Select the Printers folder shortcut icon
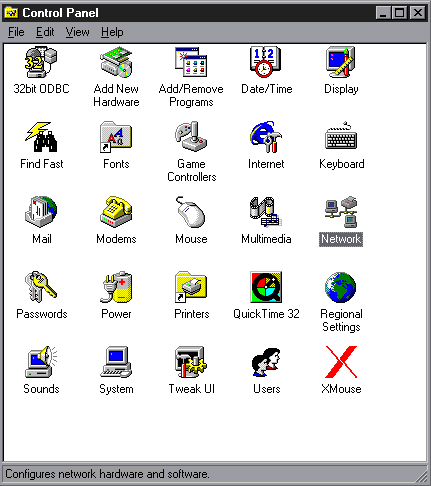This screenshot has height=486, width=431. click(x=191, y=287)
